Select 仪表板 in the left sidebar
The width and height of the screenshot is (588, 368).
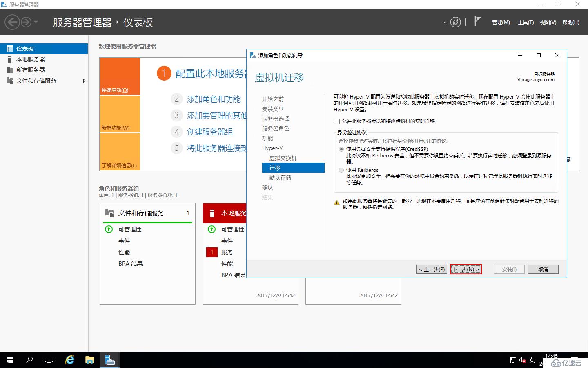(44, 49)
